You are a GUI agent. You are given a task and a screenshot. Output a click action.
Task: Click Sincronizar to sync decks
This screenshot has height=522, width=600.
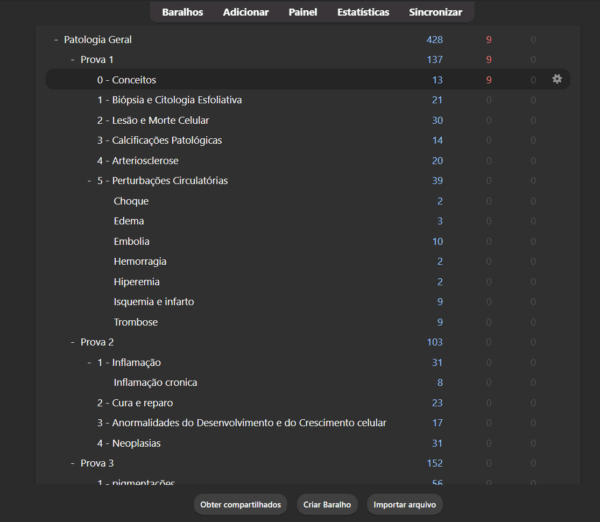435,12
